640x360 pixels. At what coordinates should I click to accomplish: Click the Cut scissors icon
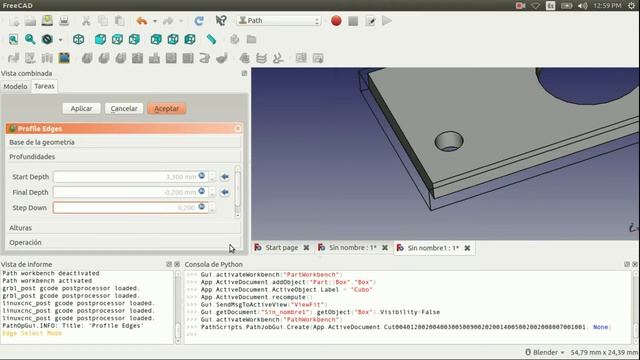[x=86, y=21]
